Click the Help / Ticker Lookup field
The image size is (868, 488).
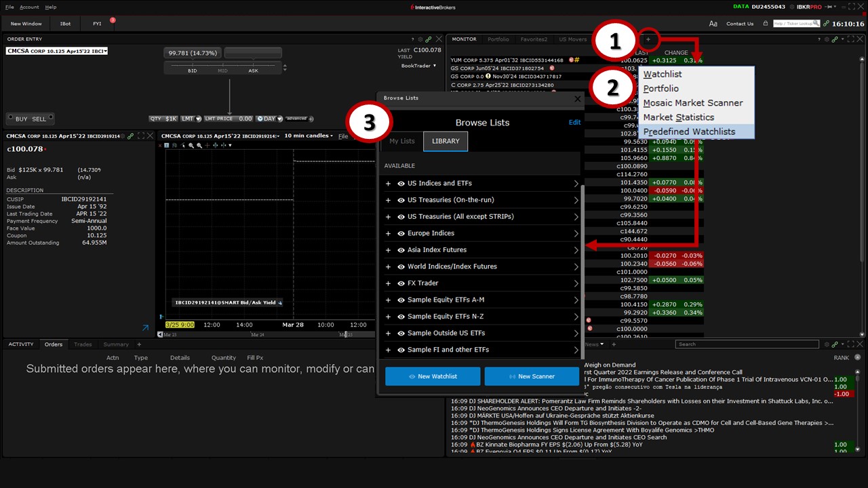pyautogui.click(x=796, y=24)
